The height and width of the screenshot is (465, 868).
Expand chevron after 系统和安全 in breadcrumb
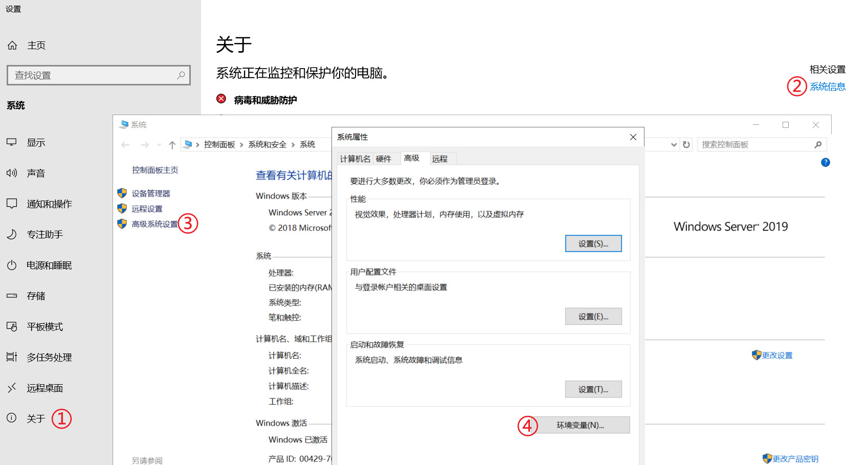[x=293, y=145]
